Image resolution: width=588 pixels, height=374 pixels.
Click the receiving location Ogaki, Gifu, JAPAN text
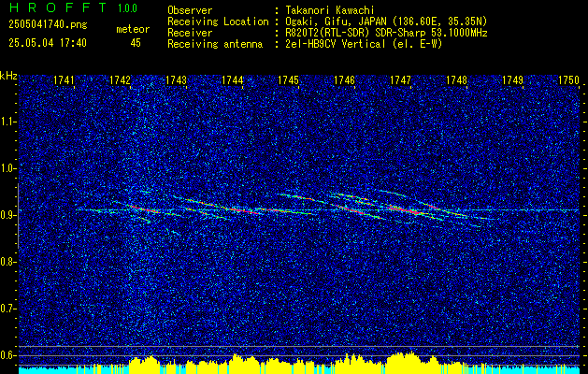[x=385, y=22]
